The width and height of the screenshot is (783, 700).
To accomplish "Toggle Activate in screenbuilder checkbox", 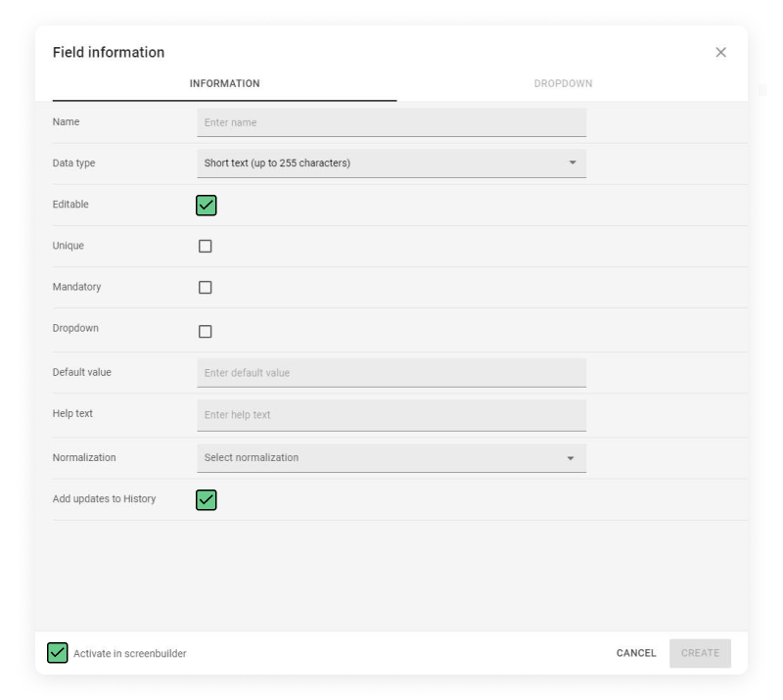I will (x=58, y=653).
